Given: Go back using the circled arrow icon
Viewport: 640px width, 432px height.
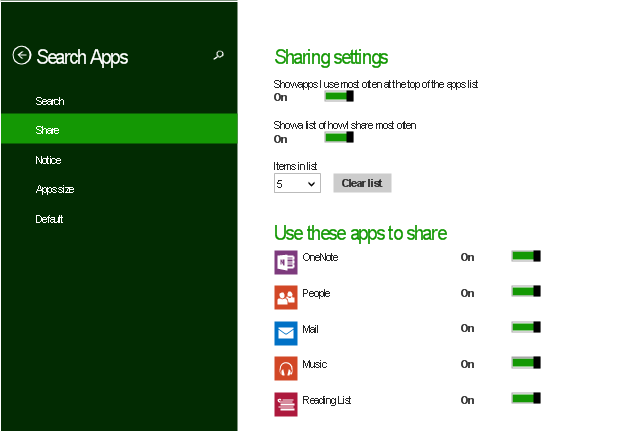Looking at the screenshot, I should pos(22,56).
